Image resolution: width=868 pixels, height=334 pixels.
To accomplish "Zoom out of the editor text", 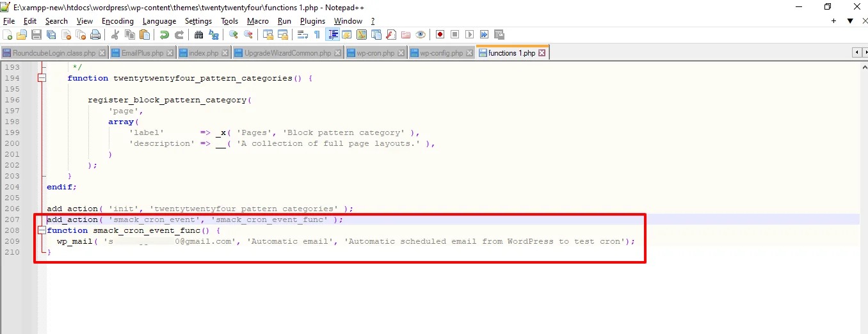I will point(248,35).
